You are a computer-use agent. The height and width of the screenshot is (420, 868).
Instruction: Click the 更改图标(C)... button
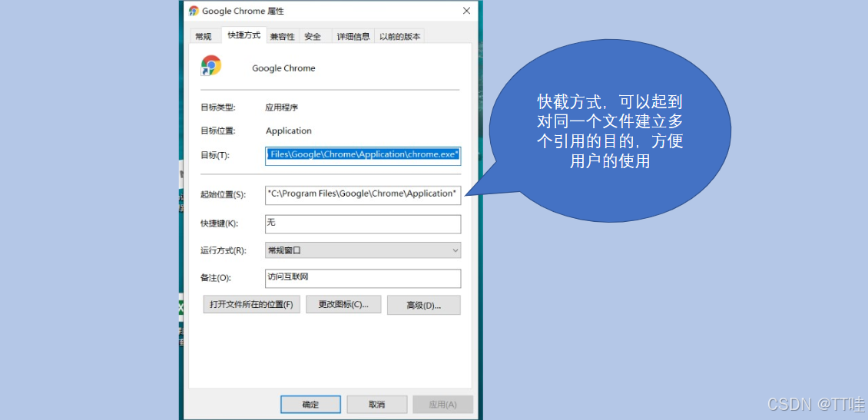343,304
